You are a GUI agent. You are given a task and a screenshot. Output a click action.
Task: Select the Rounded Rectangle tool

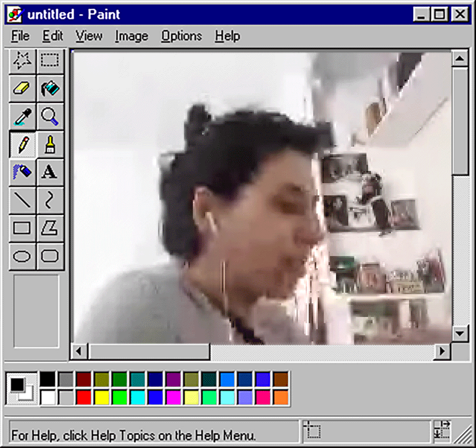click(x=50, y=256)
